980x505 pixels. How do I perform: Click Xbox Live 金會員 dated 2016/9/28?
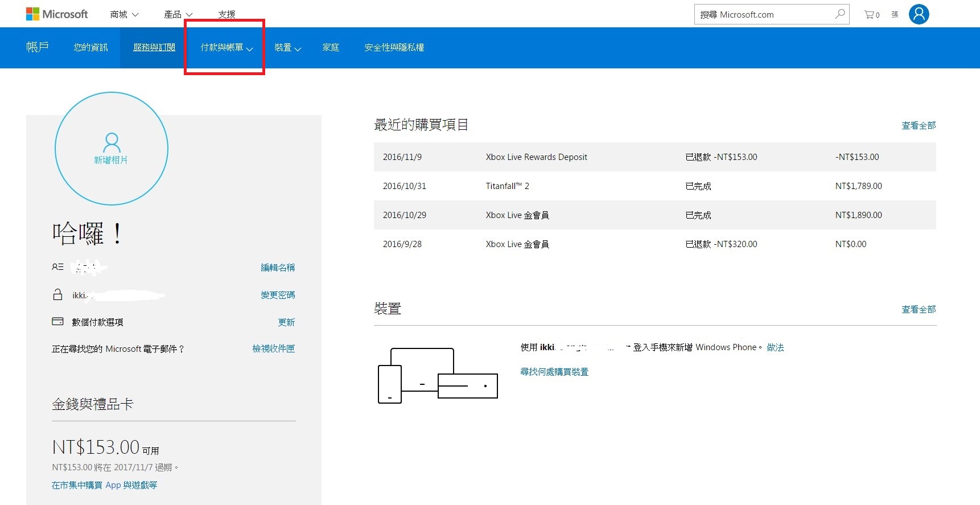pyautogui.click(x=517, y=244)
